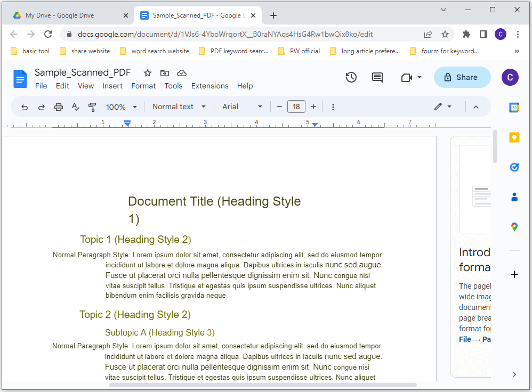Close the Sample_Scanned_PDF browser tab

pyautogui.click(x=253, y=15)
